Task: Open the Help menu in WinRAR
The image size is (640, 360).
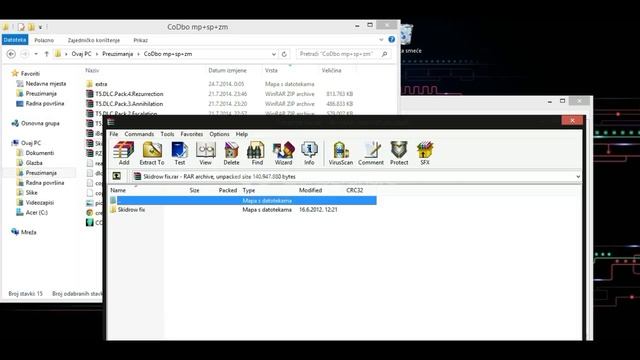Action: [x=242, y=134]
